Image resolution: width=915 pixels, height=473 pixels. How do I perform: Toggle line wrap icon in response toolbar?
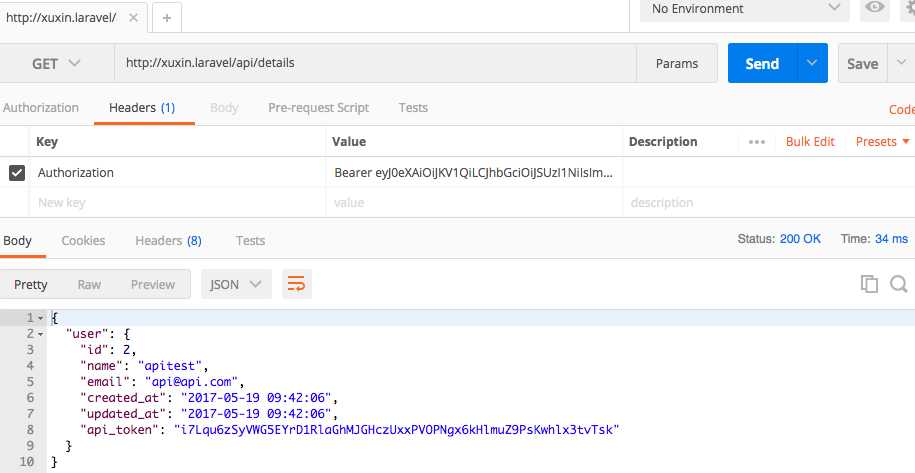point(296,284)
